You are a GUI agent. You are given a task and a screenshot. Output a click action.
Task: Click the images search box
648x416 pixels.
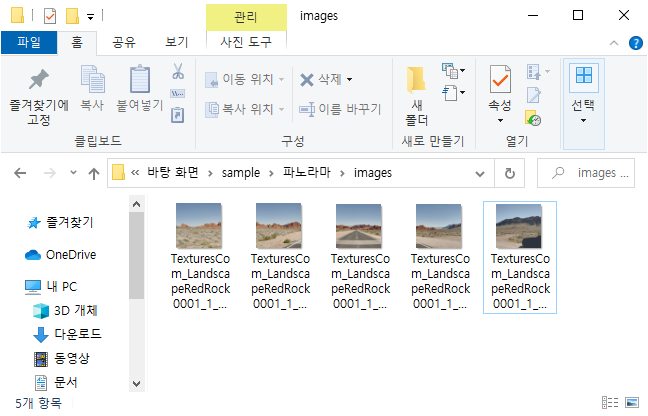tap(586, 173)
